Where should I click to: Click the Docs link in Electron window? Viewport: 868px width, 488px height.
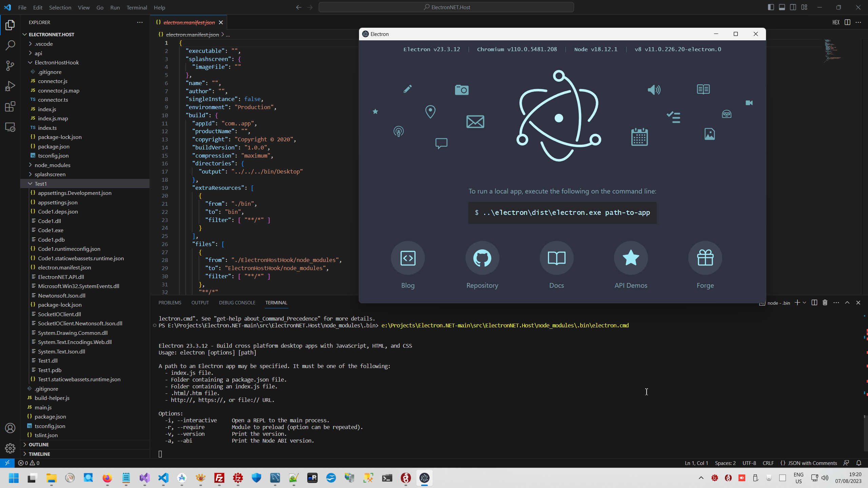(x=556, y=258)
